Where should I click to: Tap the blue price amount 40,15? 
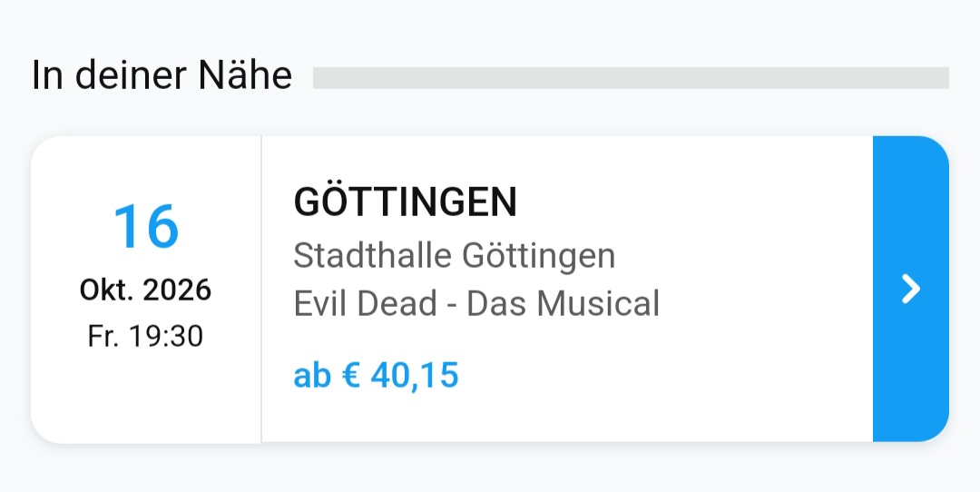click(415, 374)
